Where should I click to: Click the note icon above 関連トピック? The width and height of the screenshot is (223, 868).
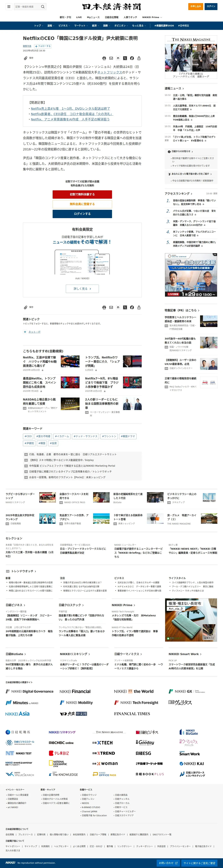point(118,307)
